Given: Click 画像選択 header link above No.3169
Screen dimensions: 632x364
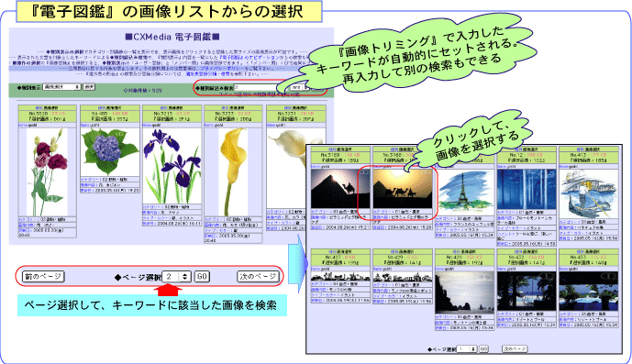Looking at the screenshot, I should 344,149.
